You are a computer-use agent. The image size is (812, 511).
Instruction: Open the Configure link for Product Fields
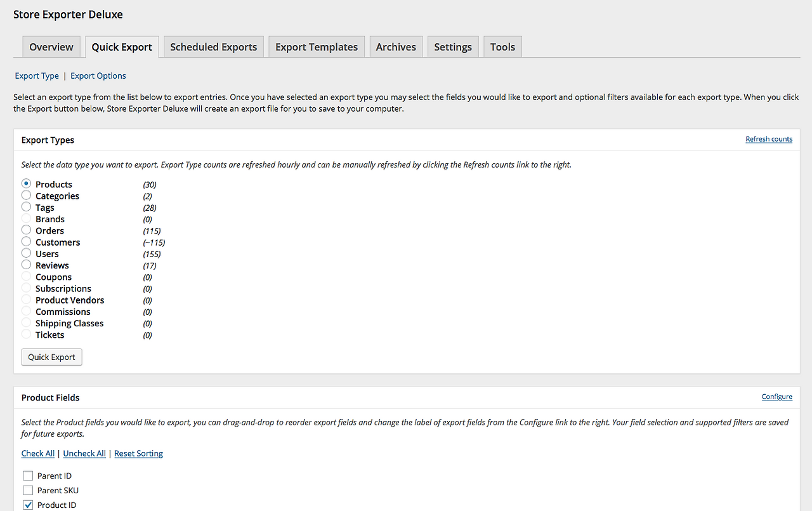coord(776,397)
